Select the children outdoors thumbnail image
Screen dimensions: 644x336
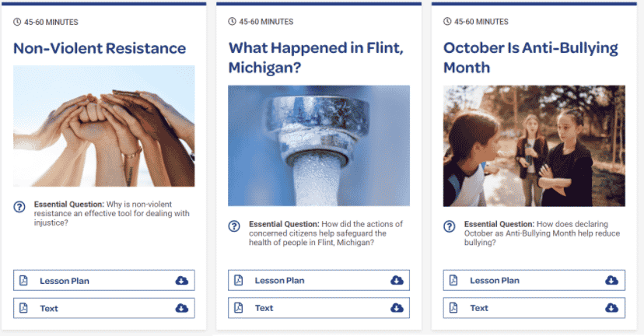click(x=534, y=145)
